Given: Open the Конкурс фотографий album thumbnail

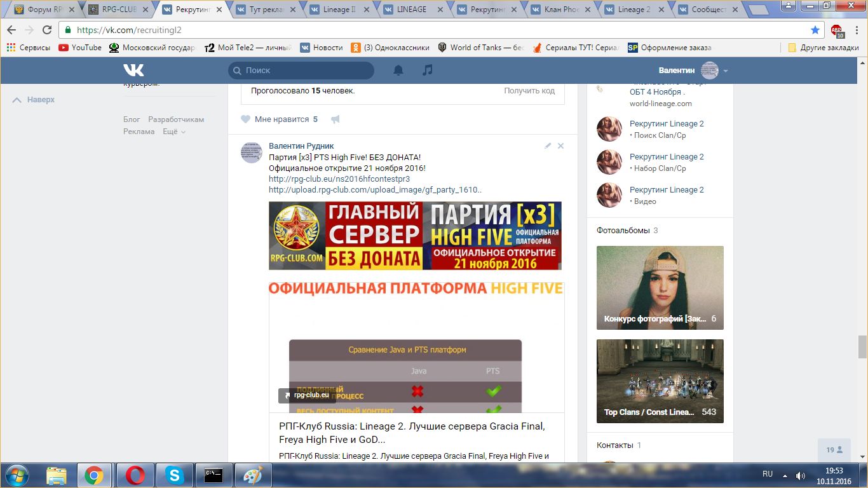Looking at the screenshot, I should tap(660, 288).
